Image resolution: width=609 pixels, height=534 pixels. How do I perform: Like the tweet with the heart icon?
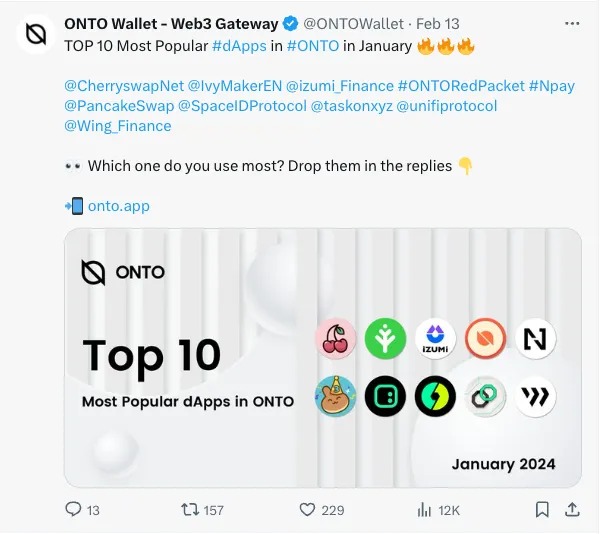(308, 510)
